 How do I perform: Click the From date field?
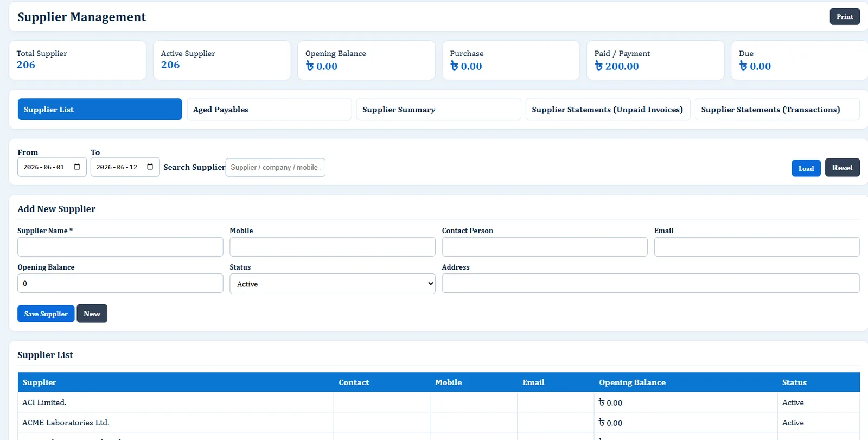click(52, 167)
